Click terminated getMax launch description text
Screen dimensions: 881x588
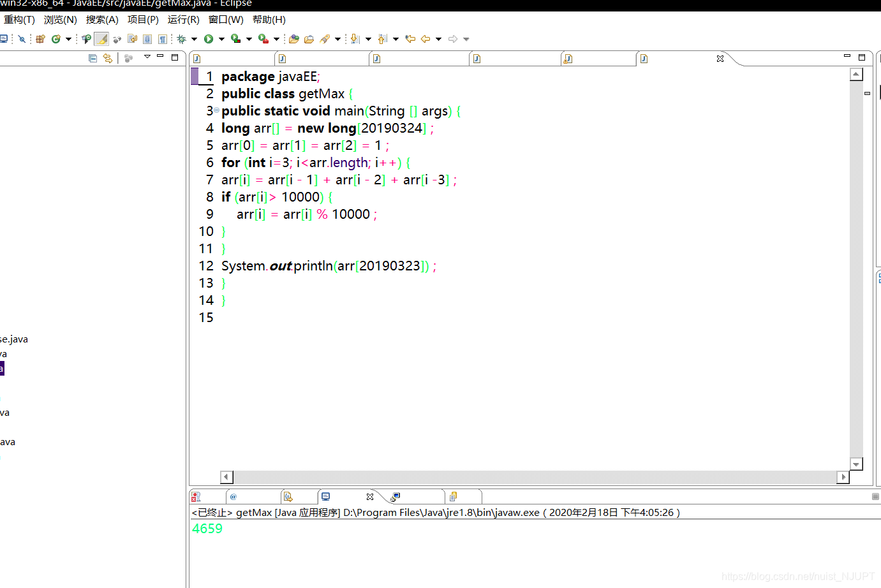tap(436, 512)
